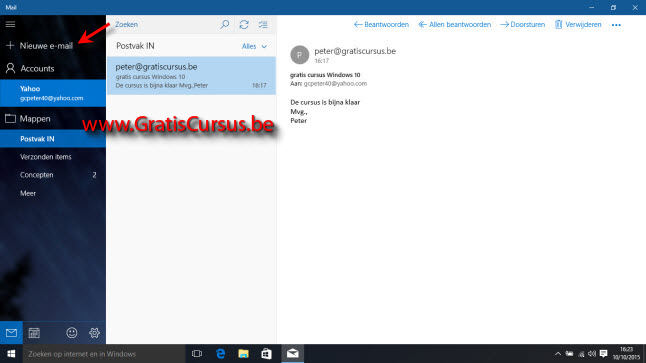Open the more actions ellipsis menu
This screenshot has height=363, width=646.
click(616, 25)
